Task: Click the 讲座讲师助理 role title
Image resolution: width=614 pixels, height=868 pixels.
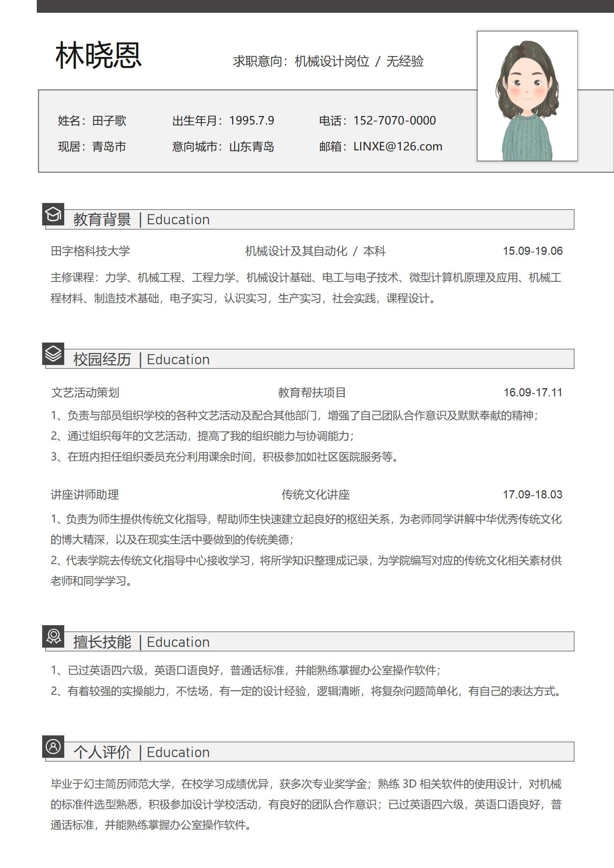Action: [85, 495]
